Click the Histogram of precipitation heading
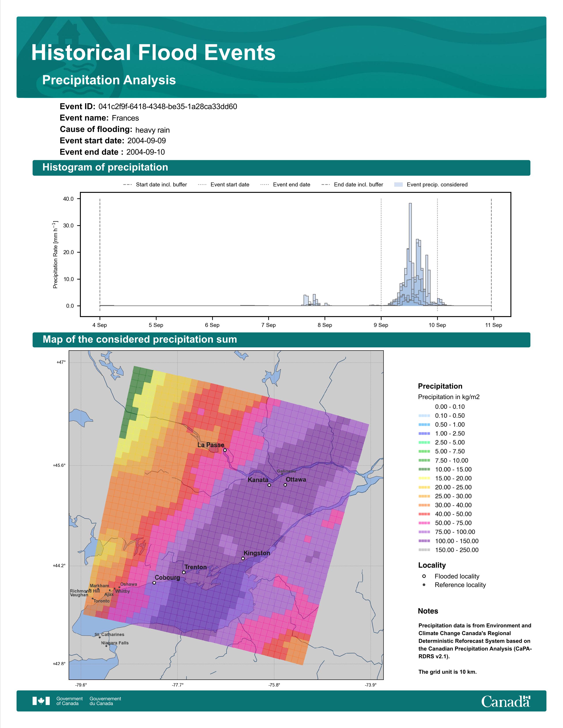563x728 pixels. (x=105, y=167)
